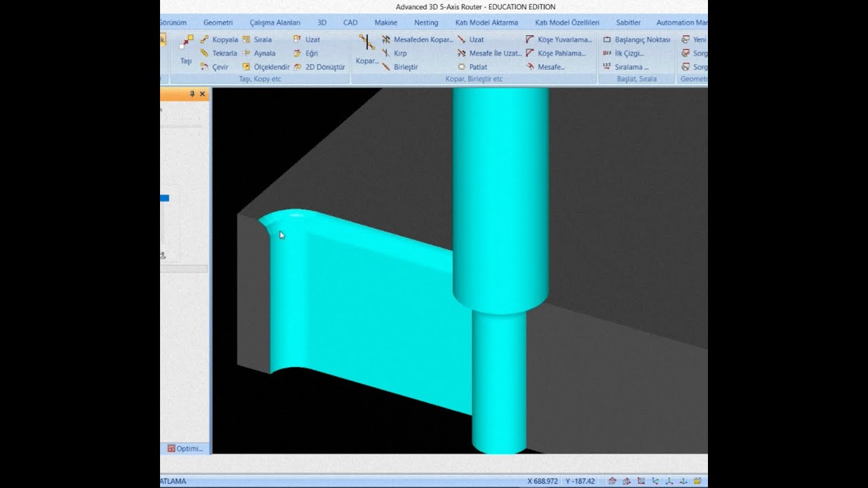Select the Sırala arrange tool
The image size is (868, 488).
(x=256, y=39)
